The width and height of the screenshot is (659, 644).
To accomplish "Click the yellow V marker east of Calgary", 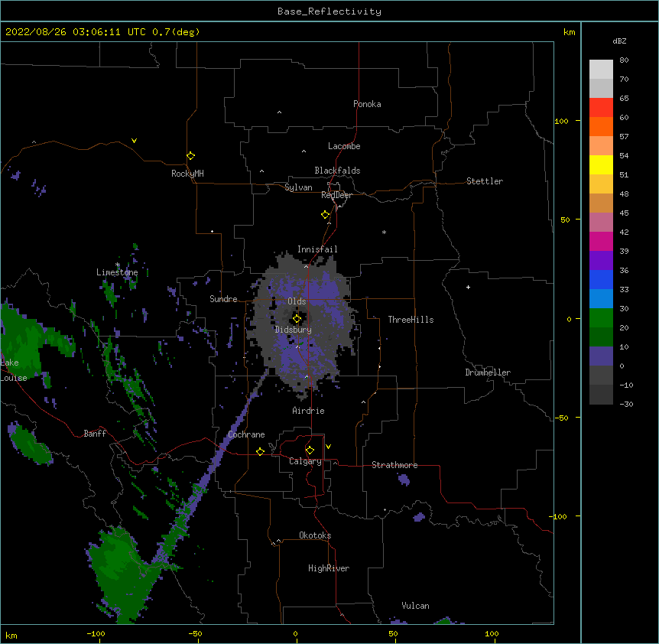I will tap(328, 447).
